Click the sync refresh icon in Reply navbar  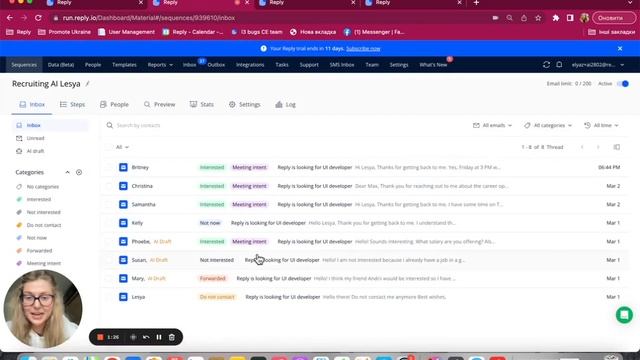tap(546, 64)
